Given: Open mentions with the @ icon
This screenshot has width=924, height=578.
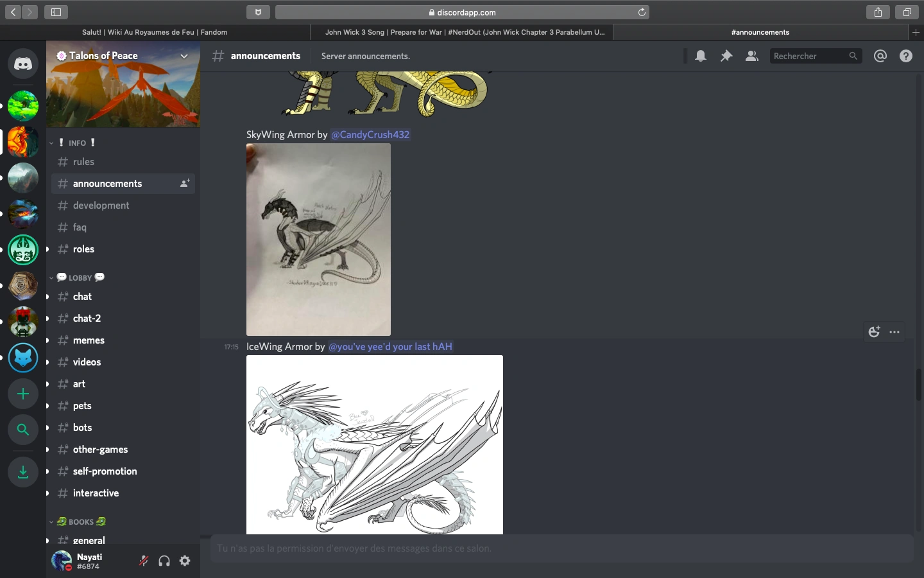Looking at the screenshot, I should (880, 57).
